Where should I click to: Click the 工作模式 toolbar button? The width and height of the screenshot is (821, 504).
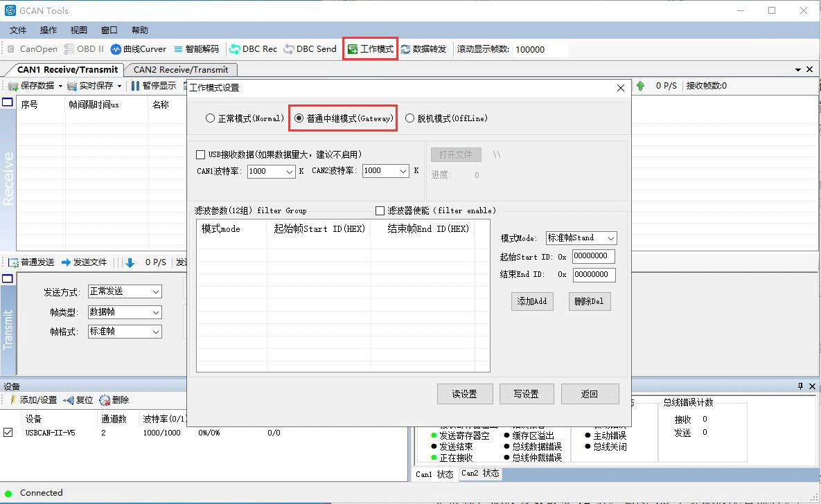click(x=370, y=49)
